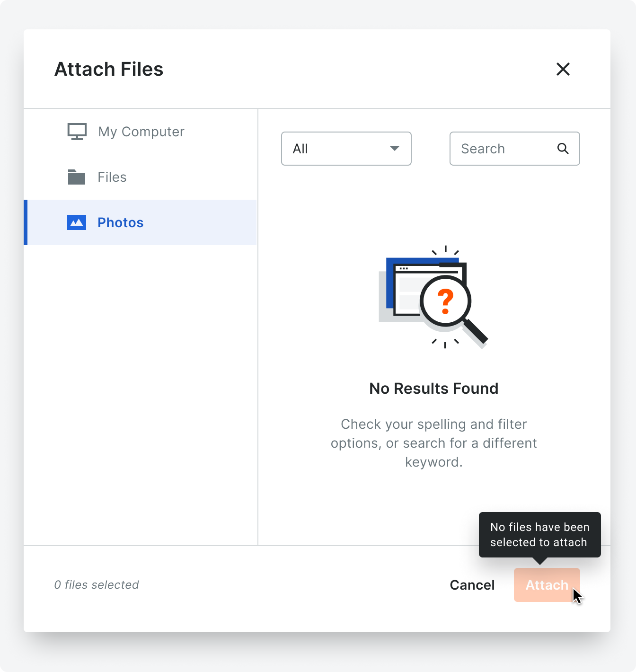636x672 pixels.
Task: Click the 'No files have been selected' tooltip
Action: (x=540, y=535)
